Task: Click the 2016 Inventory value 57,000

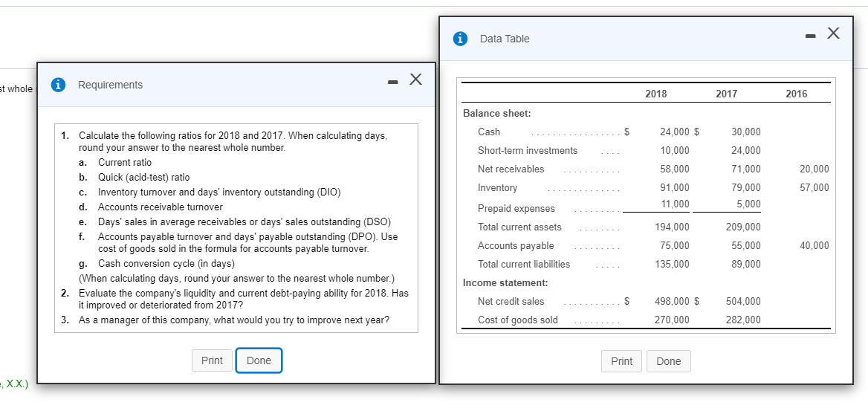Action: click(814, 188)
